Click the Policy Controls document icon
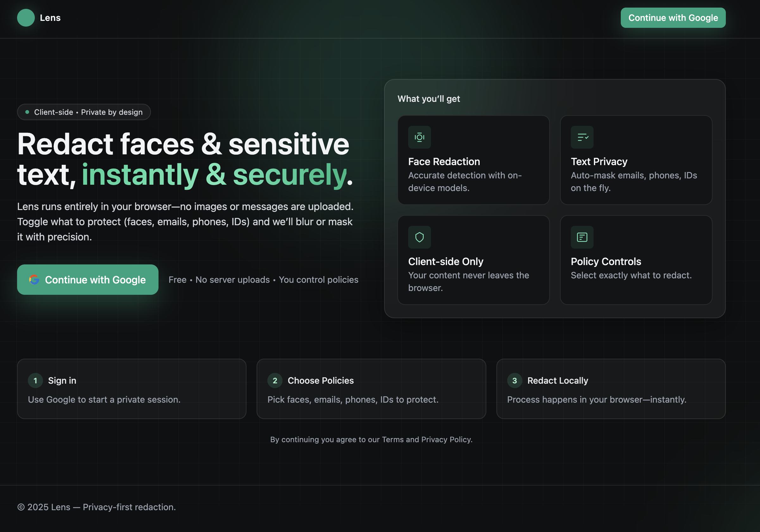The image size is (760, 532). (x=582, y=237)
